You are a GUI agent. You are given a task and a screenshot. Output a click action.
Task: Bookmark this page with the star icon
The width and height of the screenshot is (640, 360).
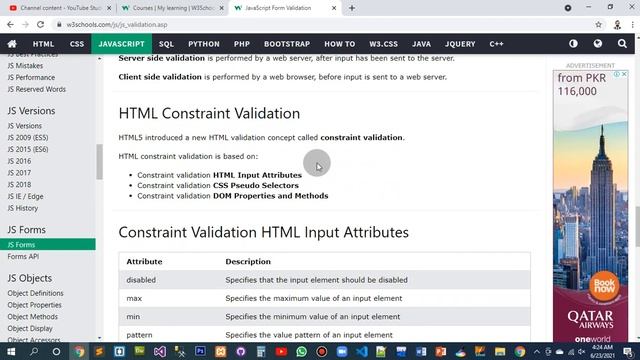598,24
